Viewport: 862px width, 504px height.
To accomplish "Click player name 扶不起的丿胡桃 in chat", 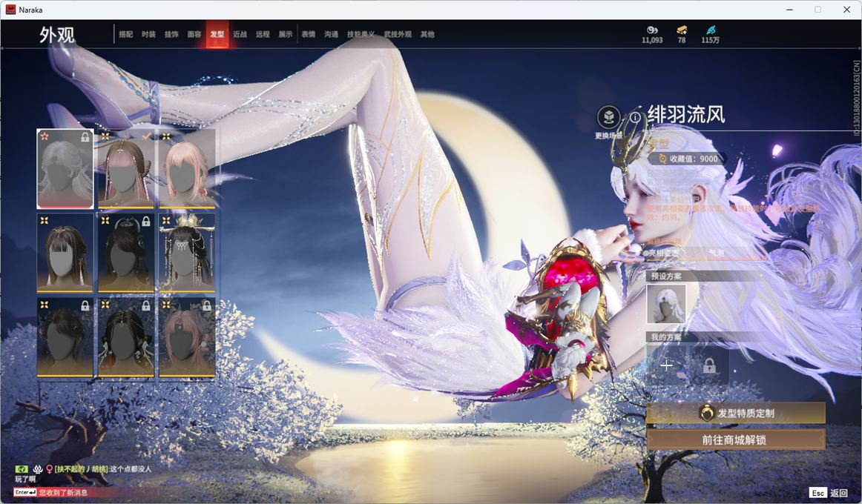I will (81, 469).
